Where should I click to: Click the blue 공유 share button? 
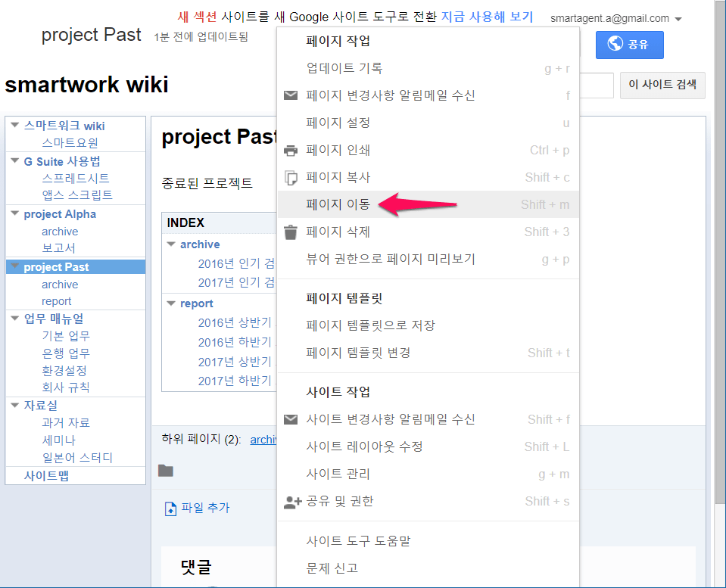tap(629, 45)
